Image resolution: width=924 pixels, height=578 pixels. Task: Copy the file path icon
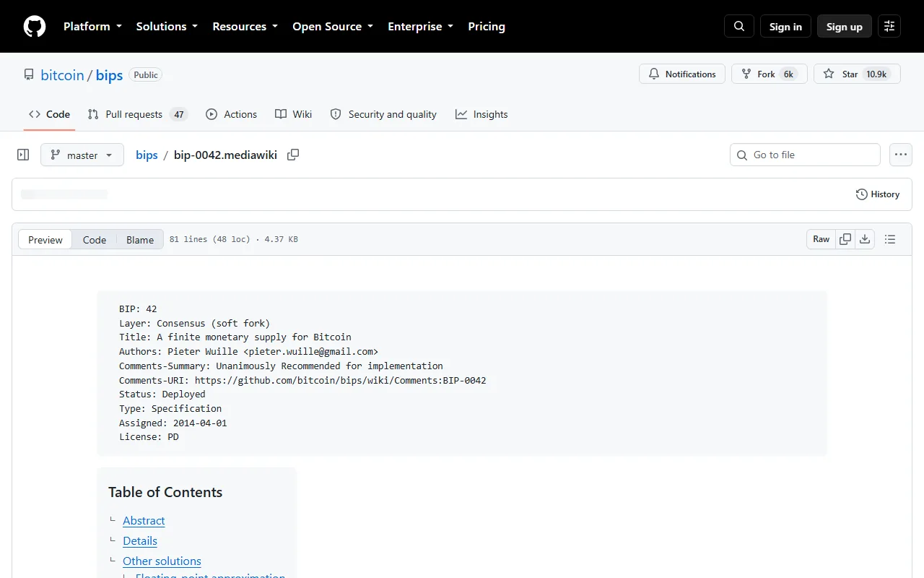(293, 155)
